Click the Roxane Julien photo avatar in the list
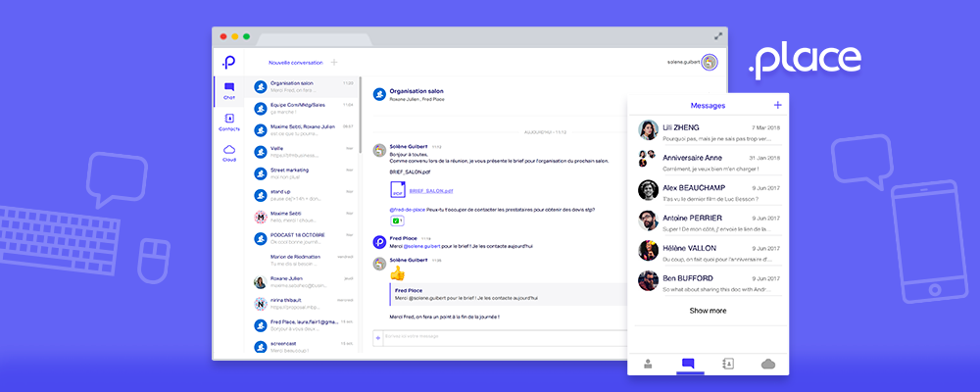 [x=260, y=282]
